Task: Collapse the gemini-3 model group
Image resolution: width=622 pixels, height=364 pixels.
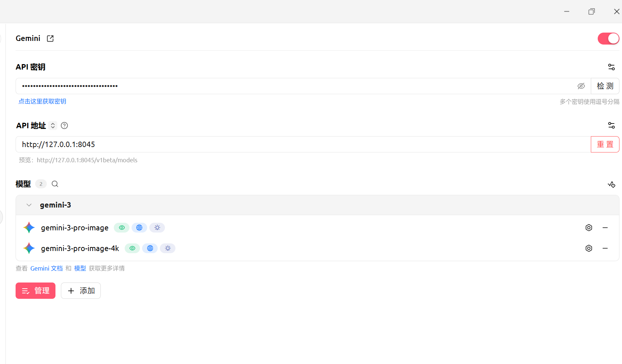Action: [29, 205]
